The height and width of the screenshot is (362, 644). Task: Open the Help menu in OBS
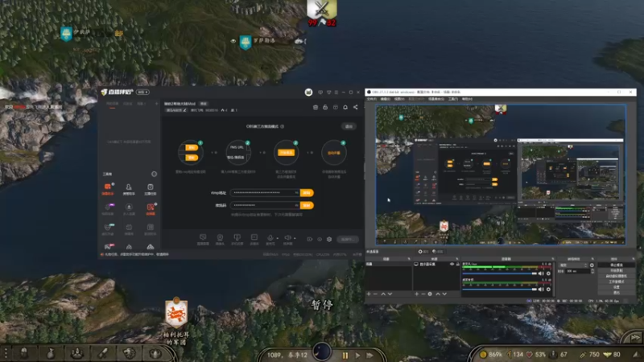pyautogui.click(x=467, y=99)
